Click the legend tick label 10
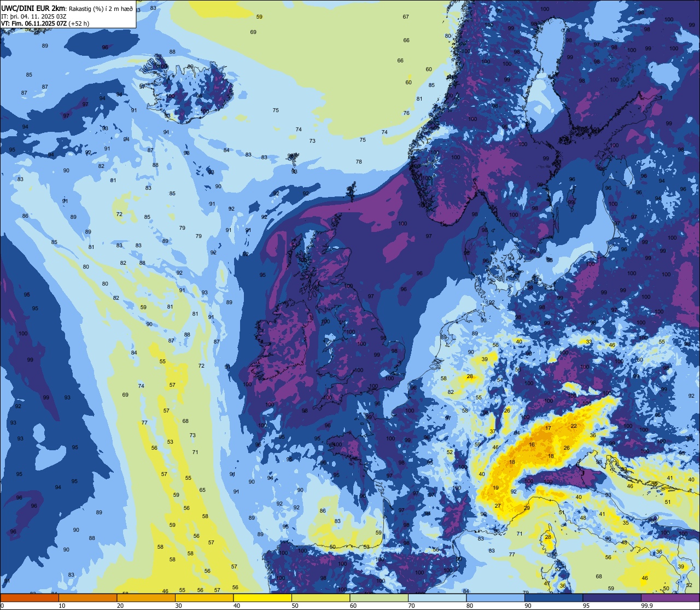700x610 pixels. tap(62, 606)
